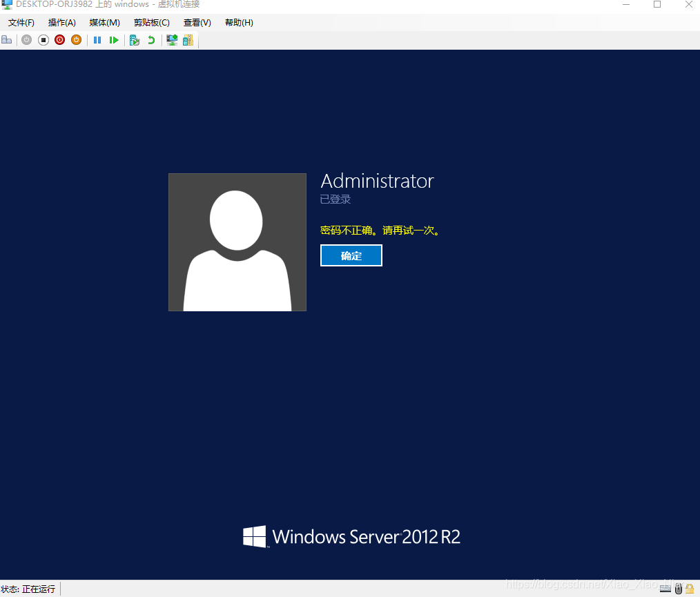The width and height of the screenshot is (700, 597).
Task: Reset VM with green play icon
Action: coord(114,40)
